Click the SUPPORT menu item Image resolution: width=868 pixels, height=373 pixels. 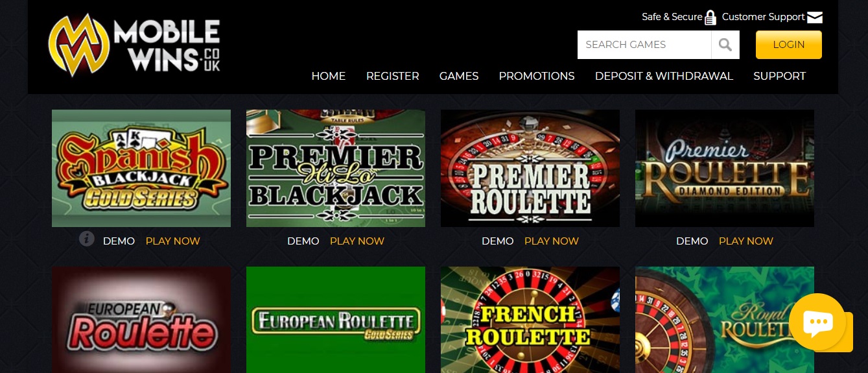click(x=779, y=76)
